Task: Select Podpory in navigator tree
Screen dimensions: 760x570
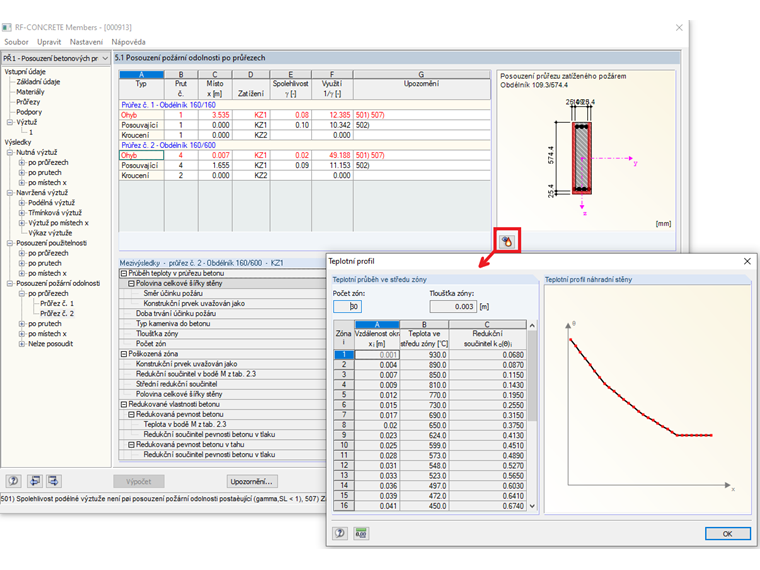Action: point(29,112)
